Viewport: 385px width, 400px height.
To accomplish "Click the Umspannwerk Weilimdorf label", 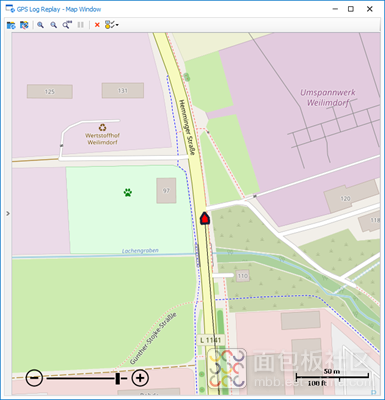I will pyautogui.click(x=328, y=97).
